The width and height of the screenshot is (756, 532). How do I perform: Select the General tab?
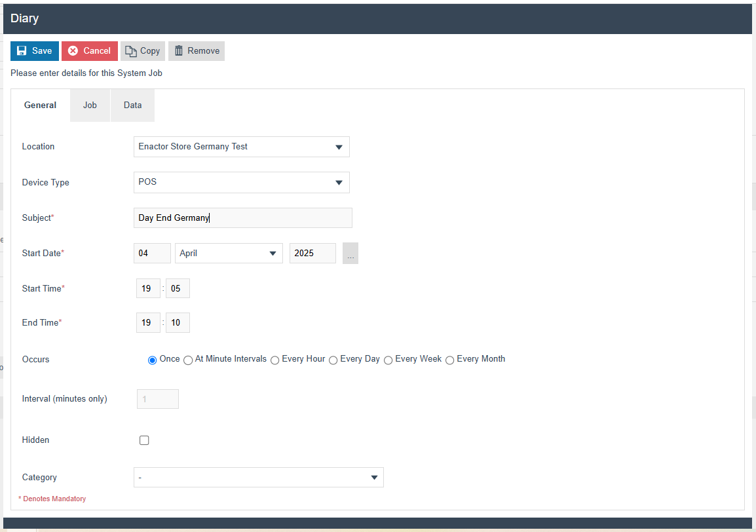(40, 105)
